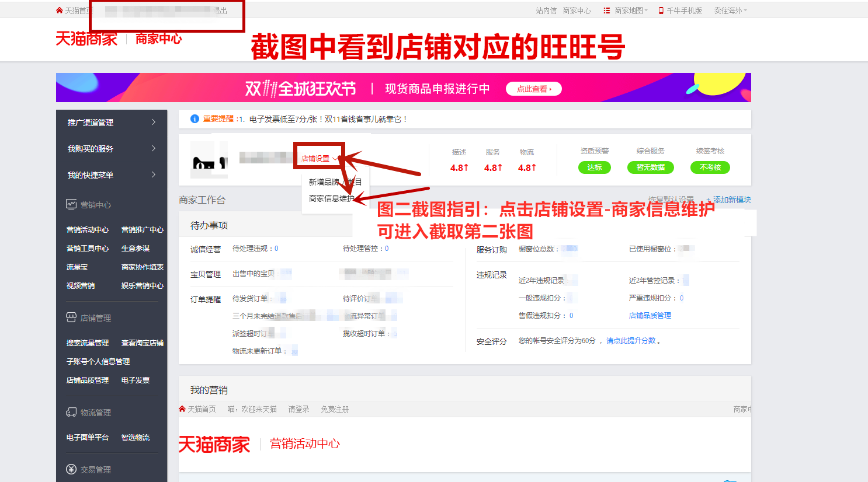This screenshot has height=482, width=868.
Task: Open 查看淘宝店铺 in sidebar
Action: point(143,343)
